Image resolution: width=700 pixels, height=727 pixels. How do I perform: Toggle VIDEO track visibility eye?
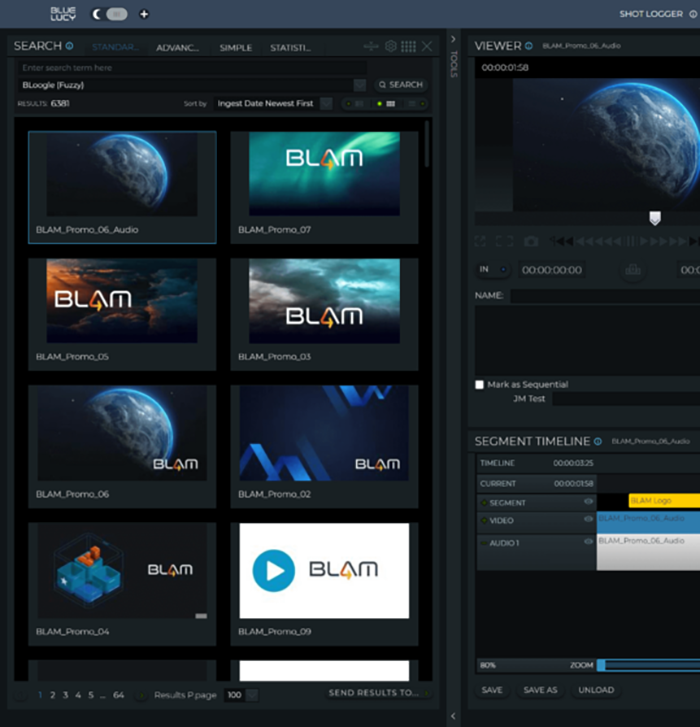588,519
